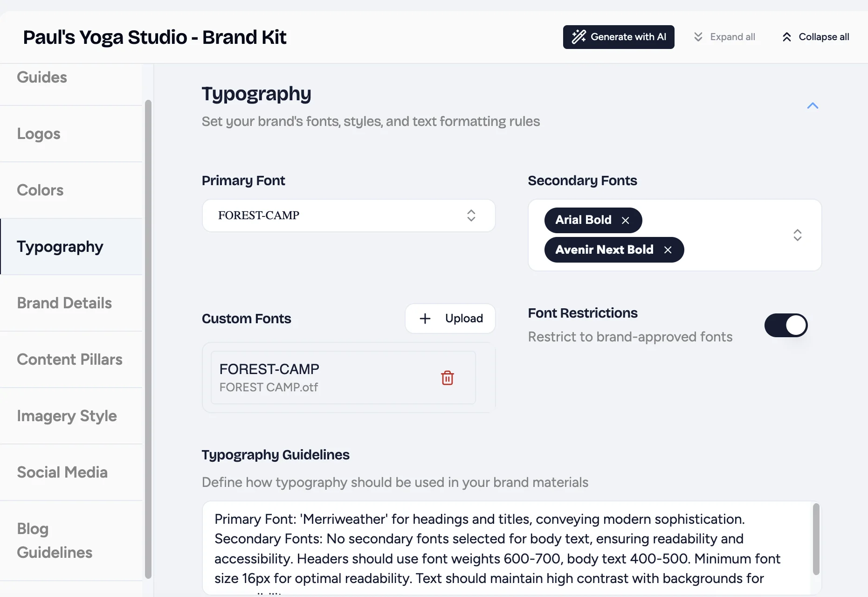868x597 pixels.
Task: Click the double chevron down icon by Expand all
Action: [x=698, y=37]
